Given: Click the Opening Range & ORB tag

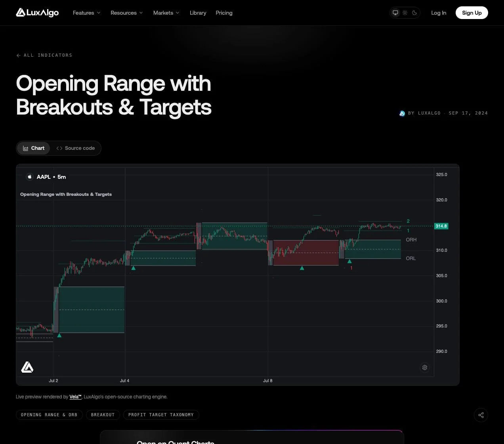Looking at the screenshot, I should pos(49,415).
